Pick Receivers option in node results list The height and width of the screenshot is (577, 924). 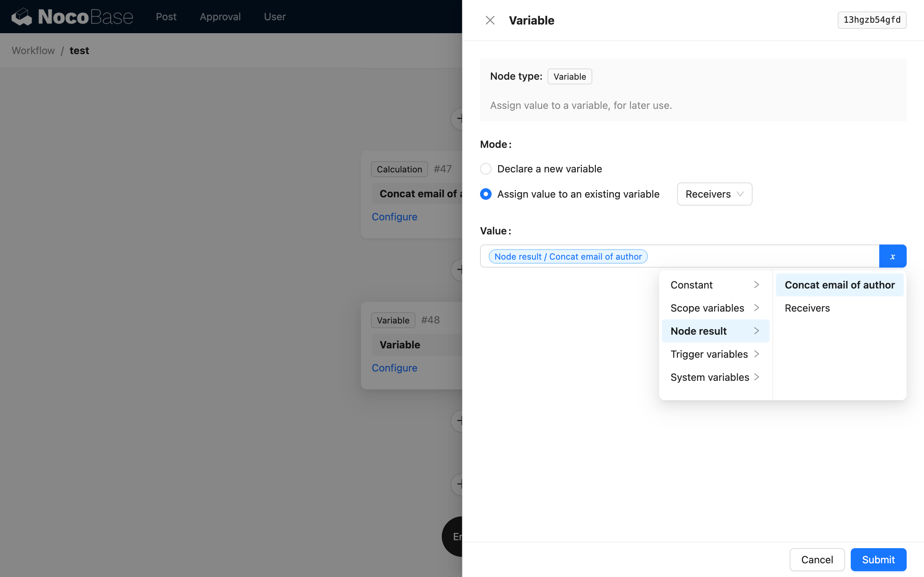(x=807, y=308)
